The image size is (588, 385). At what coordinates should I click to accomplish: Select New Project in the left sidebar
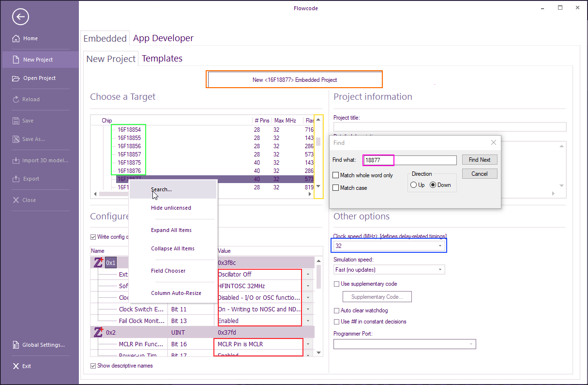tap(40, 60)
